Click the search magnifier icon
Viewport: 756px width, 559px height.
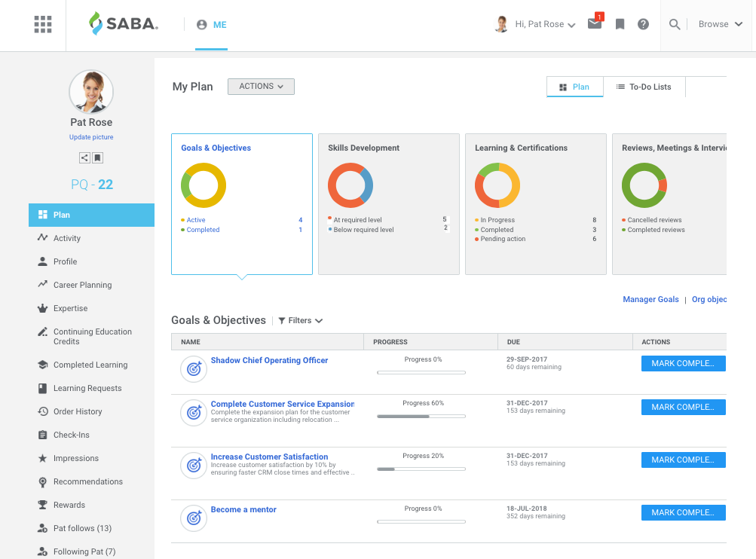[x=675, y=24]
